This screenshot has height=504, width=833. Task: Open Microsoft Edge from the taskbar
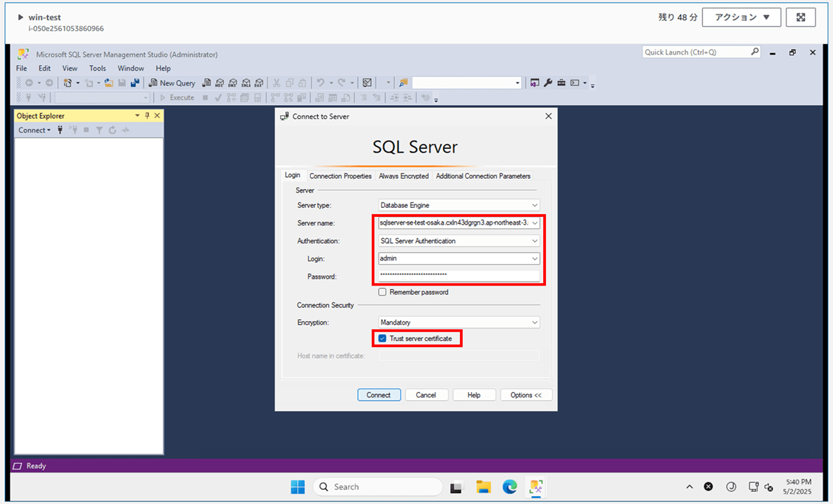pyautogui.click(x=510, y=487)
